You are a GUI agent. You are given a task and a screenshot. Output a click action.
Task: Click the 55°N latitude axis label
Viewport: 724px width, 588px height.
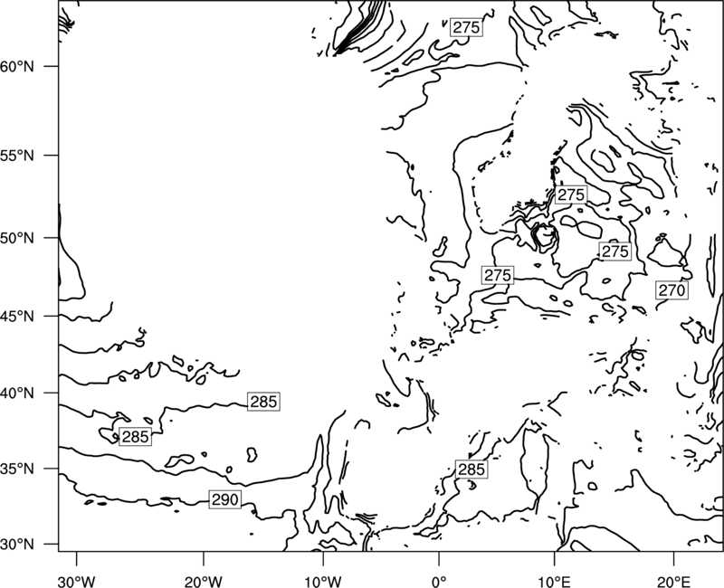(x=17, y=156)
